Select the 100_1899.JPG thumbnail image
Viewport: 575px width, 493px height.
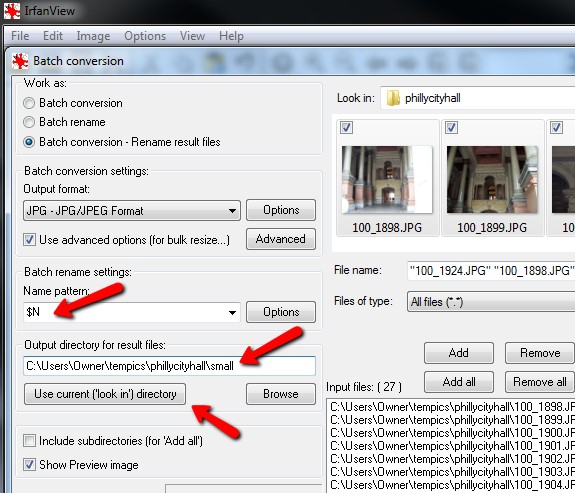492,180
